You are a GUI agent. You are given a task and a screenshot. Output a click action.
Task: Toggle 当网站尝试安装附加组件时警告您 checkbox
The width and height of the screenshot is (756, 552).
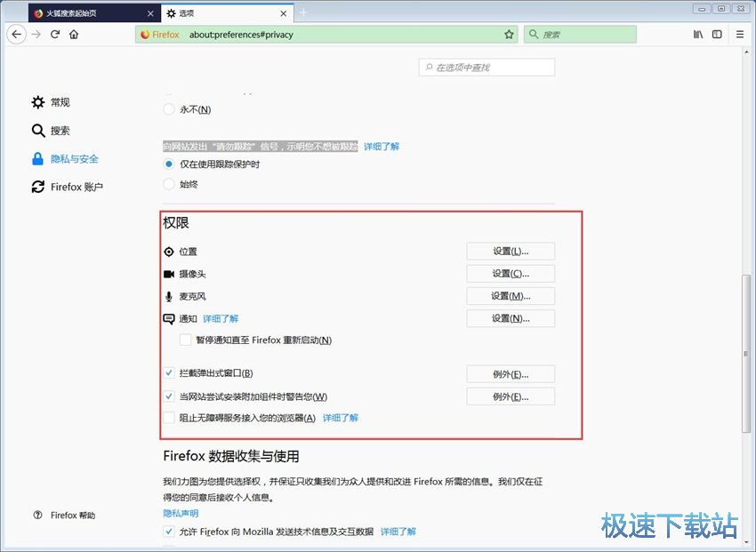[169, 396]
